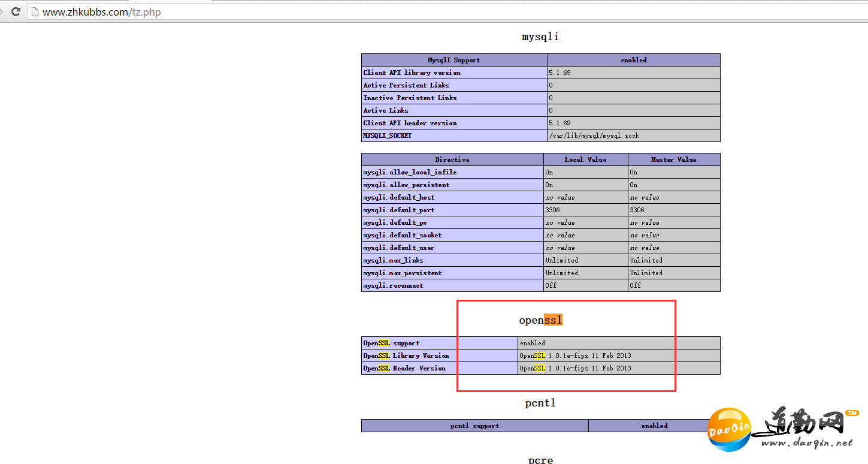Select the Active Persistent Links label
The width and height of the screenshot is (868, 464).
click(406, 85)
